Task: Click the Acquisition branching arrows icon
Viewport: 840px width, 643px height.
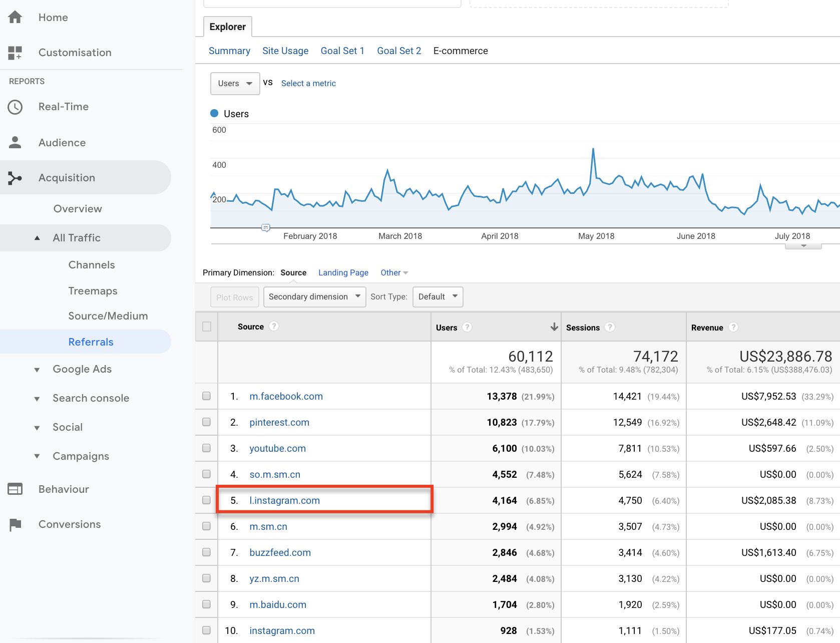Action: [x=15, y=178]
